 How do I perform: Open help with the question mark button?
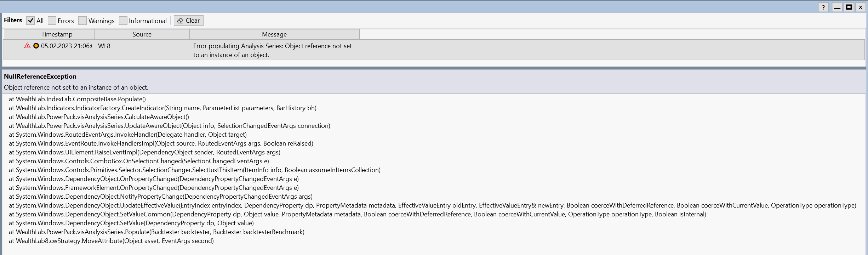click(x=823, y=7)
